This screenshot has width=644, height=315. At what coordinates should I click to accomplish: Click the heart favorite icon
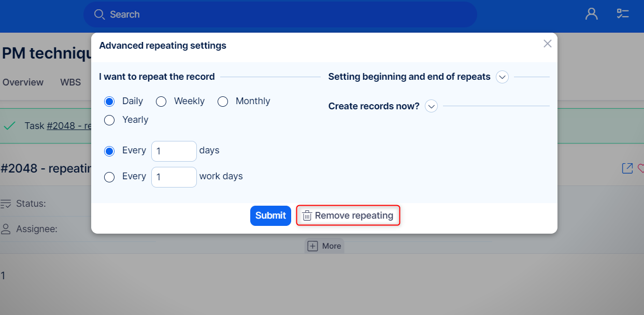click(640, 168)
